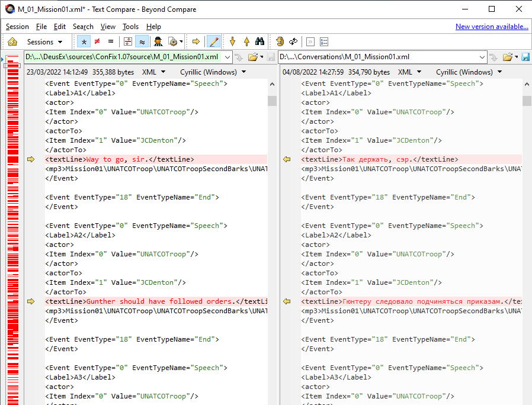
Task: Click left pane Open File folder icon
Action: (x=253, y=57)
